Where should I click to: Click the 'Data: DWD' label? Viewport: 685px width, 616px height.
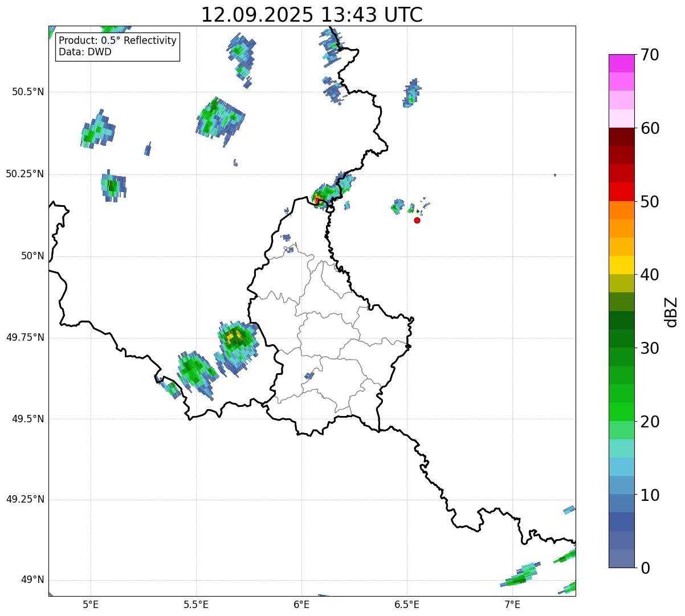[85, 52]
